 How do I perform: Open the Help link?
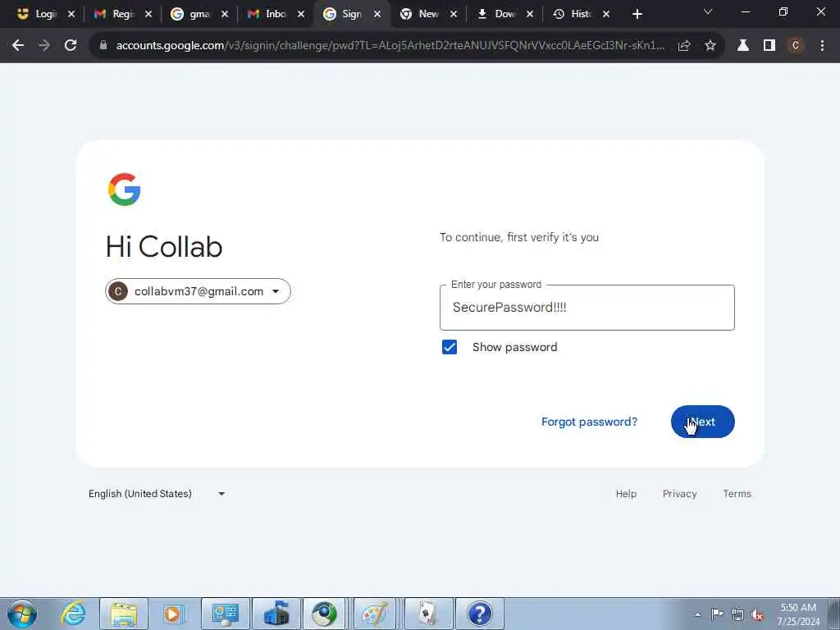tap(626, 493)
